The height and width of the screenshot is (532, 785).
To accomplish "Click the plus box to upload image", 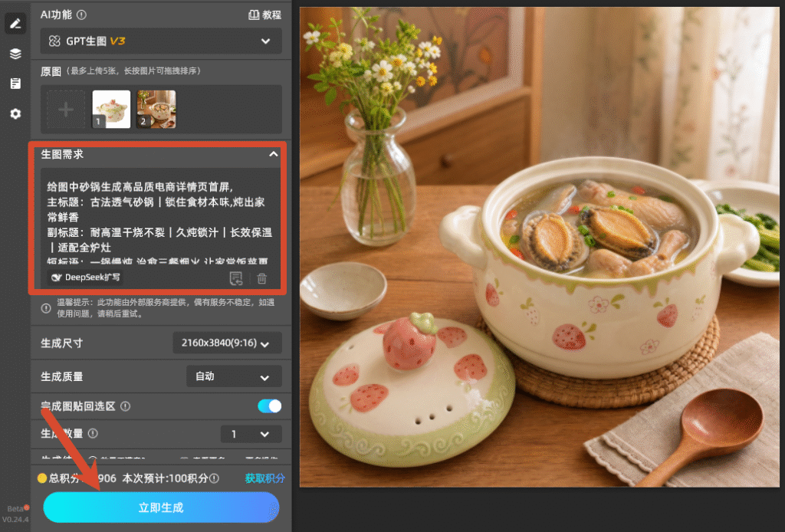I will tap(66, 109).
